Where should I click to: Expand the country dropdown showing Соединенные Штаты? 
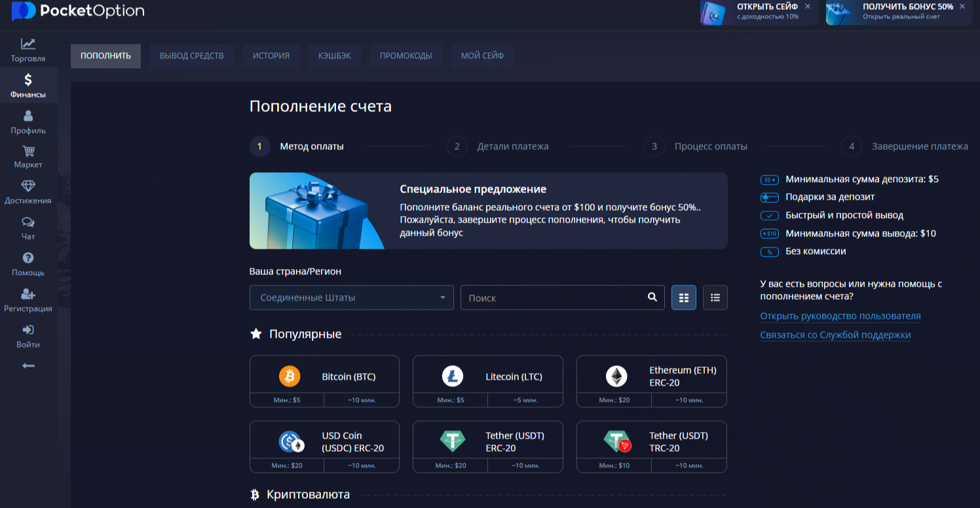[x=351, y=298]
